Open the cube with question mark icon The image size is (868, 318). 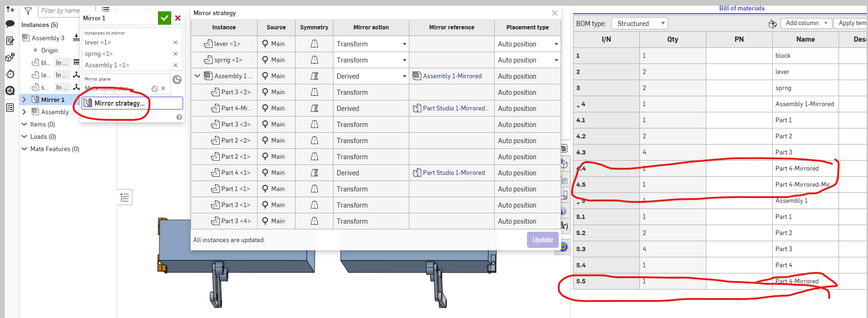coord(10,57)
